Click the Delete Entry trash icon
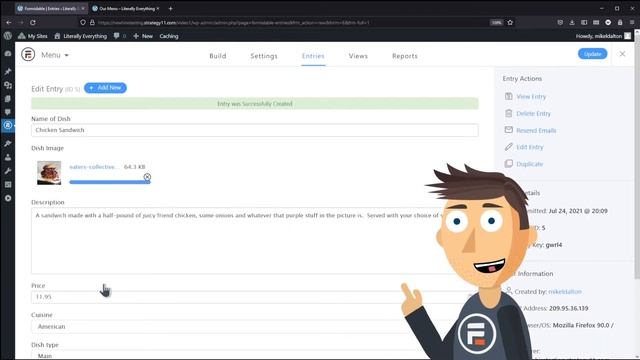The height and width of the screenshot is (360, 640). 508,113
